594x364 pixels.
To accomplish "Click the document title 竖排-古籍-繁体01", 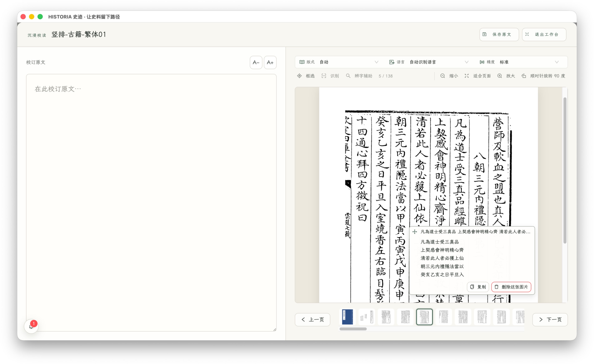I will tap(79, 35).
